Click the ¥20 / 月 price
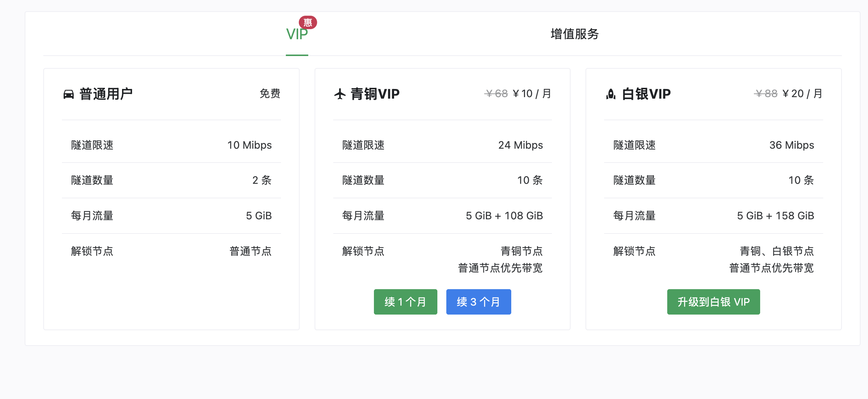 coord(802,93)
